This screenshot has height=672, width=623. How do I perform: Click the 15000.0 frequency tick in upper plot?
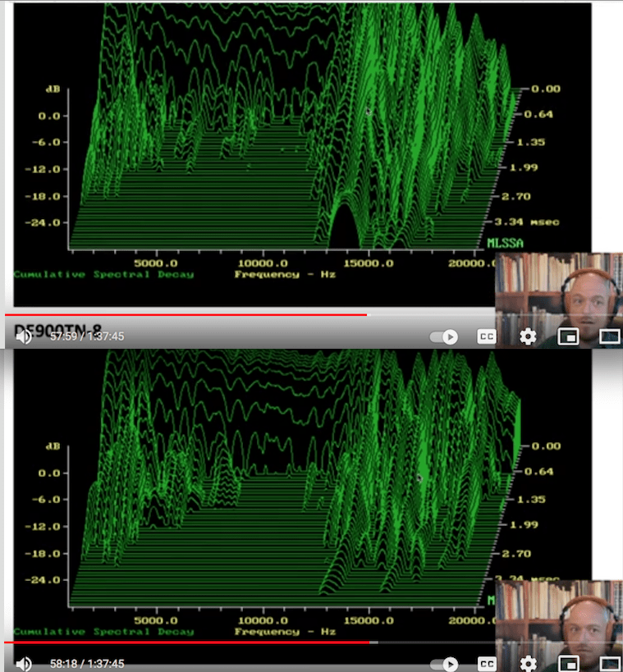pyautogui.click(x=369, y=263)
